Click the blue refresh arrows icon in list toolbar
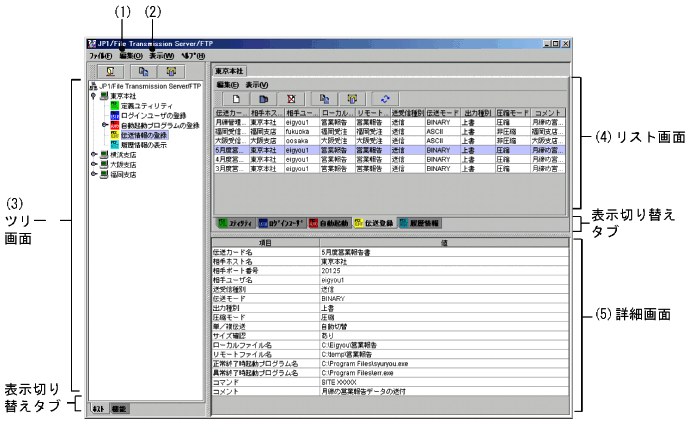The image size is (698, 424). coord(381,99)
